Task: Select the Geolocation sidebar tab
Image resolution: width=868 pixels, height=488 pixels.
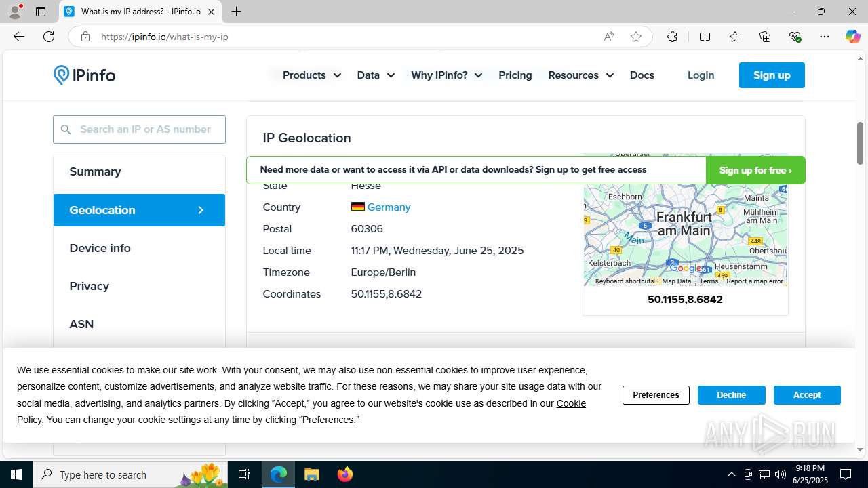Action: (x=139, y=210)
